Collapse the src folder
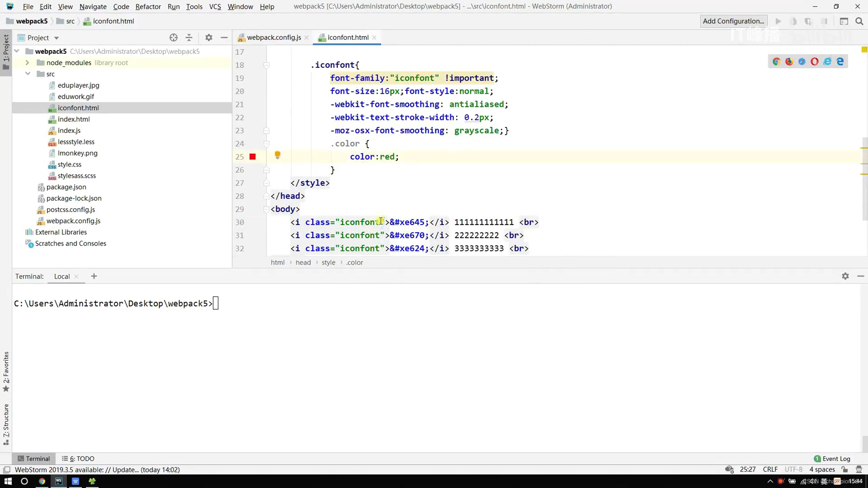The height and width of the screenshot is (488, 868). click(x=27, y=74)
